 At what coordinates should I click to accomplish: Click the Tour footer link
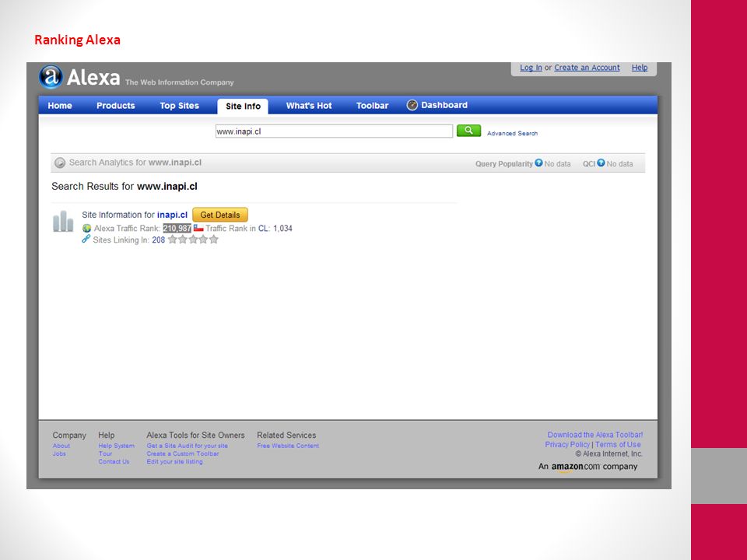[x=105, y=453]
